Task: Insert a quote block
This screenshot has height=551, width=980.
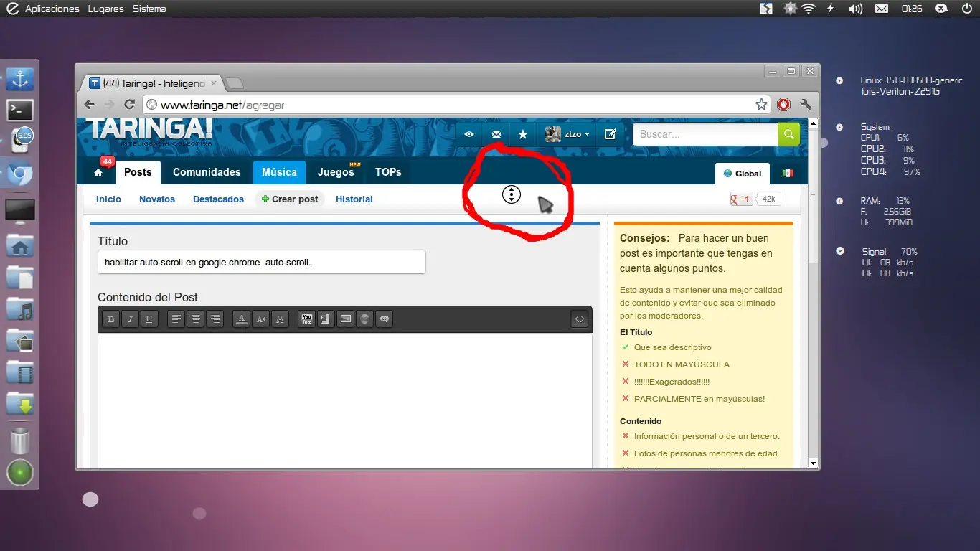Action: [385, 319]
